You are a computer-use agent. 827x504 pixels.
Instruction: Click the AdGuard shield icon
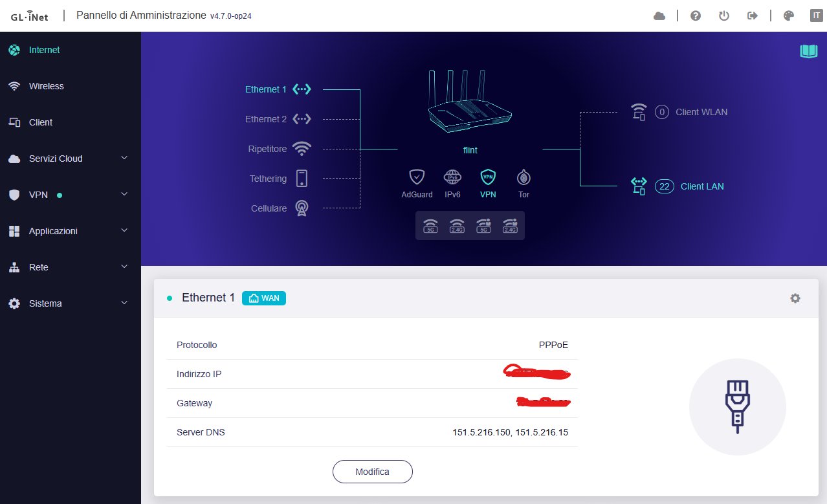point(417,177)
